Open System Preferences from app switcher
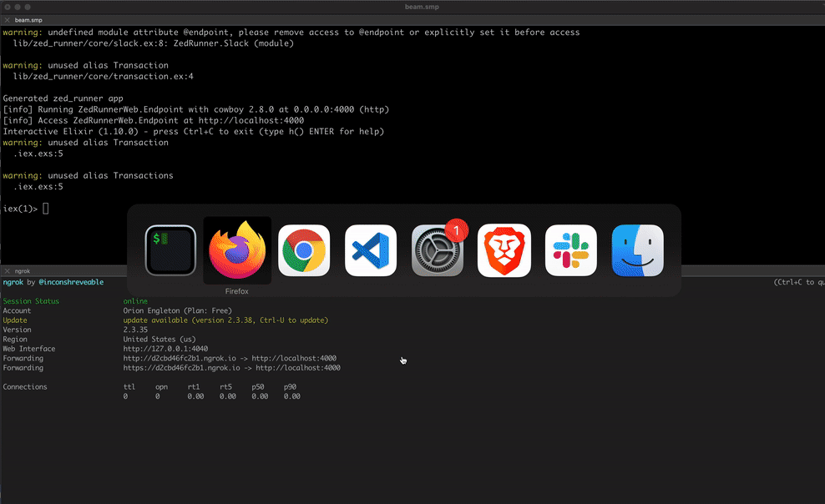825x504 pixels. (438, 250)
